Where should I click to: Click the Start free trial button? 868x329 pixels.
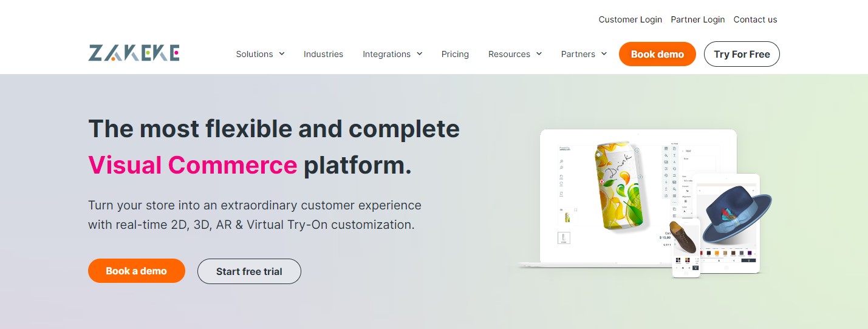(249, 271)
